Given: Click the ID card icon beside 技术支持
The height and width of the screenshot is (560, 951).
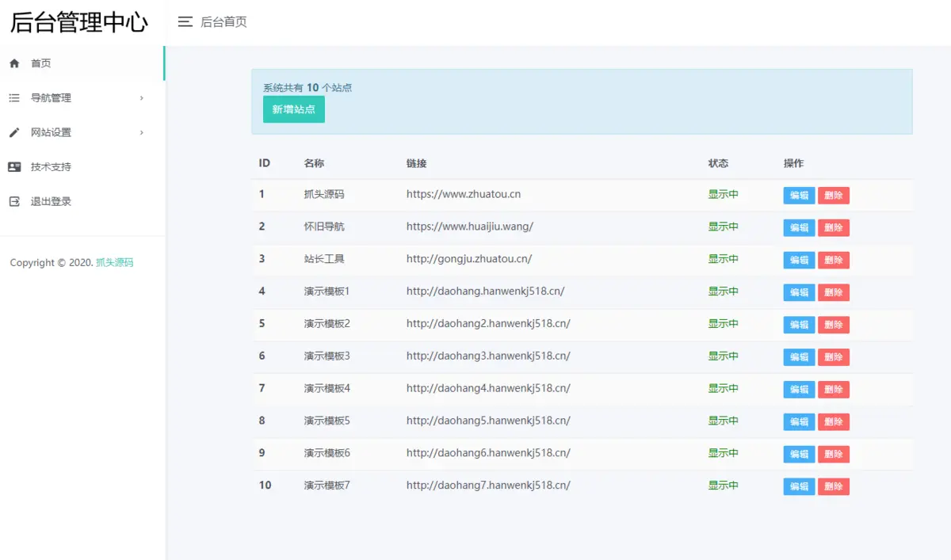Looking at the screenshot, I should (14, 167).
